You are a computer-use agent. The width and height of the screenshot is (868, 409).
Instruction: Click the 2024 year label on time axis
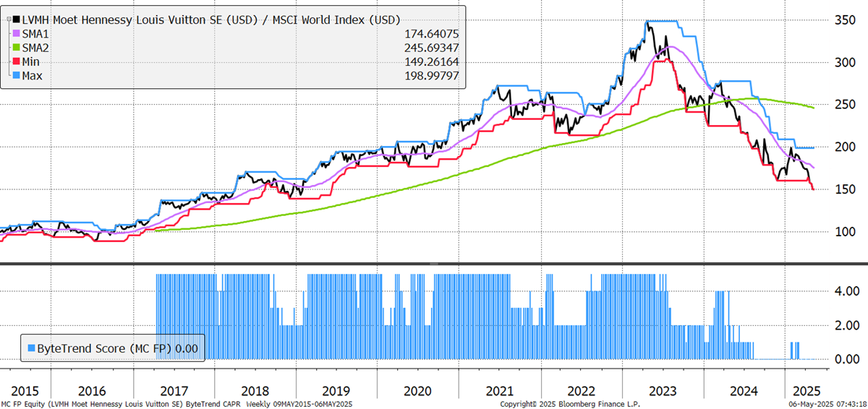745,391
